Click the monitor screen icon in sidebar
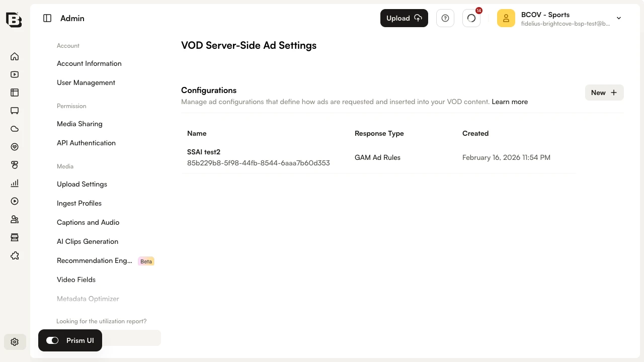 point(15,111)
